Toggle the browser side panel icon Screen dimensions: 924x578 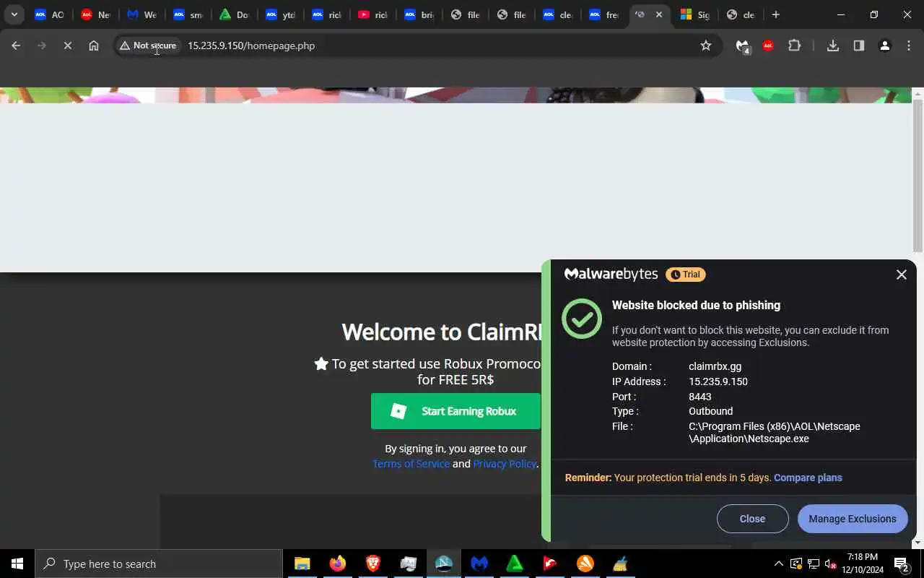pyautogui.click(x=859, y=46)
